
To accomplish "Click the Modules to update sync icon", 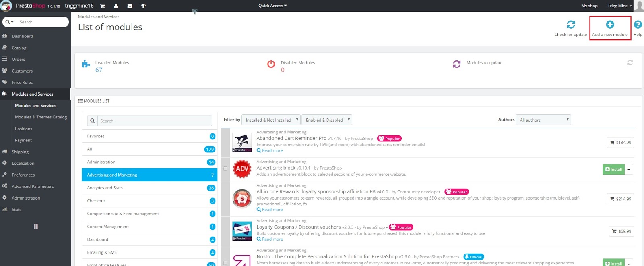I will click(x=457, y=64).
